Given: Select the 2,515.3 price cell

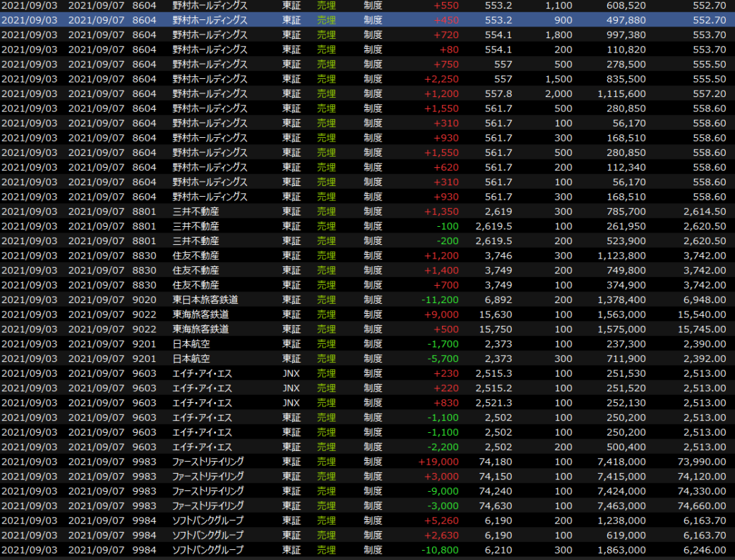Looking at the screenshot, I should coord(493,373).
